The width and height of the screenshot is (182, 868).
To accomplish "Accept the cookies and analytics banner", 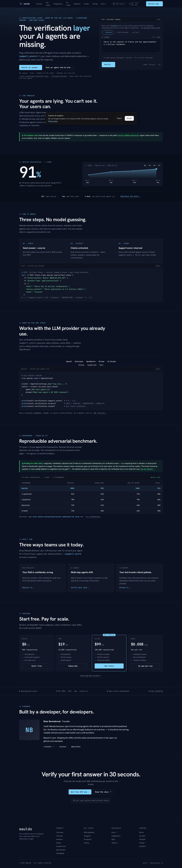I will 129,118.
